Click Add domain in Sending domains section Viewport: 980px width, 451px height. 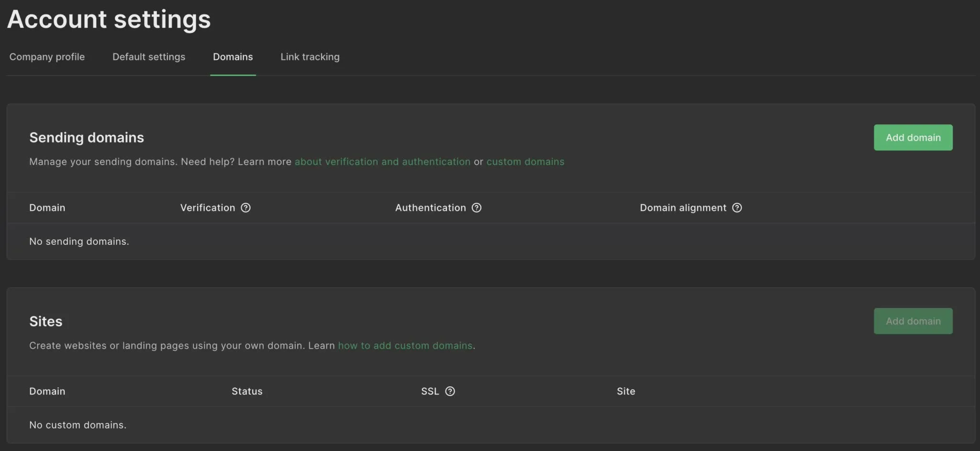point(913,138)
